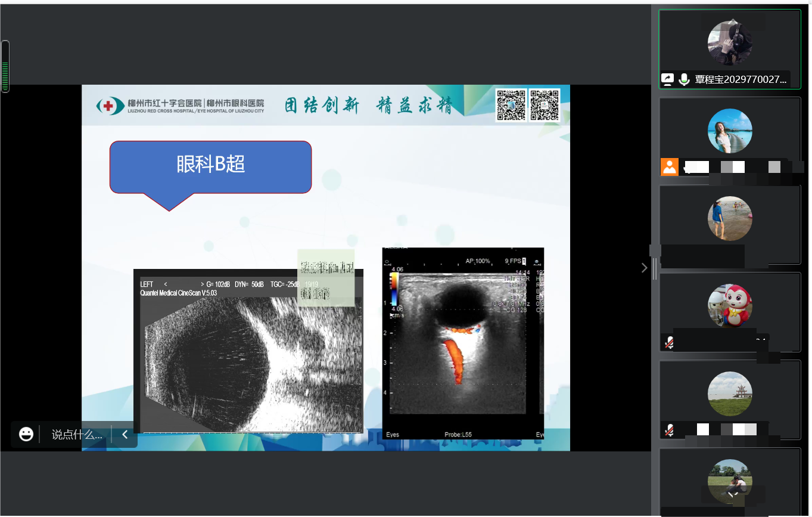
Task: Select the avatar of people sitting on grass
Action: [730, 481]
